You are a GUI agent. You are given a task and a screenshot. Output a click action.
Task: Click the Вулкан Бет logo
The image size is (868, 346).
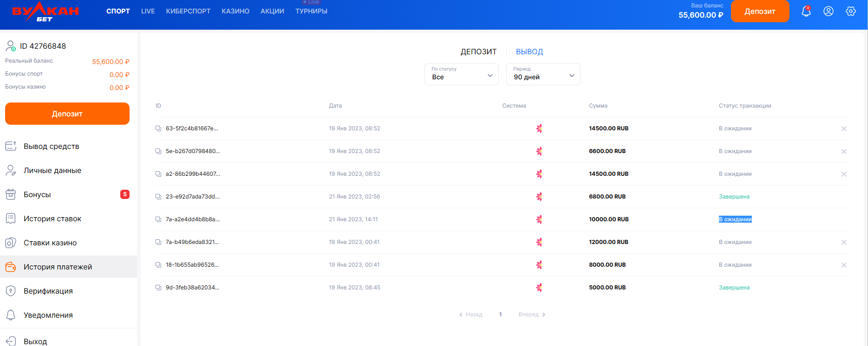pos(46,12)
